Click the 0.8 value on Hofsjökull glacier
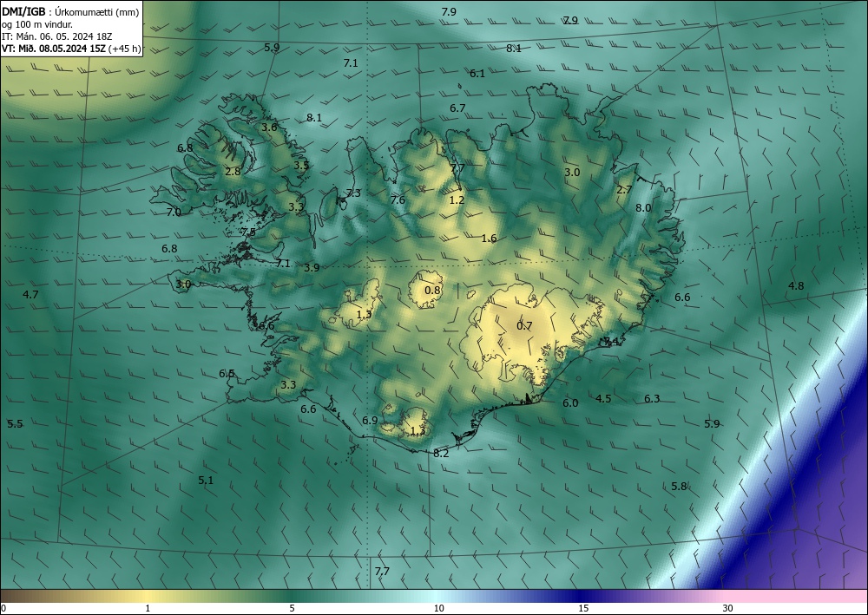Screen dimensions: 868x615 pos(432,291)
